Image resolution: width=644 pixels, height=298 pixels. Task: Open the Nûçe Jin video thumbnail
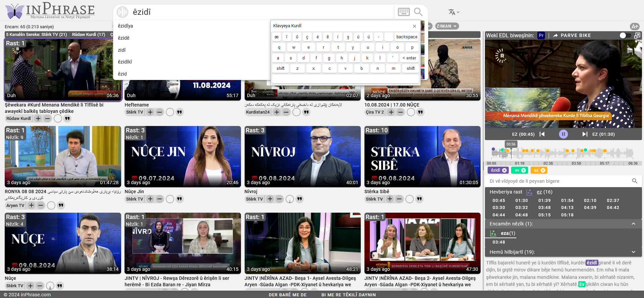pyautogui.click(x=183, y=157)
